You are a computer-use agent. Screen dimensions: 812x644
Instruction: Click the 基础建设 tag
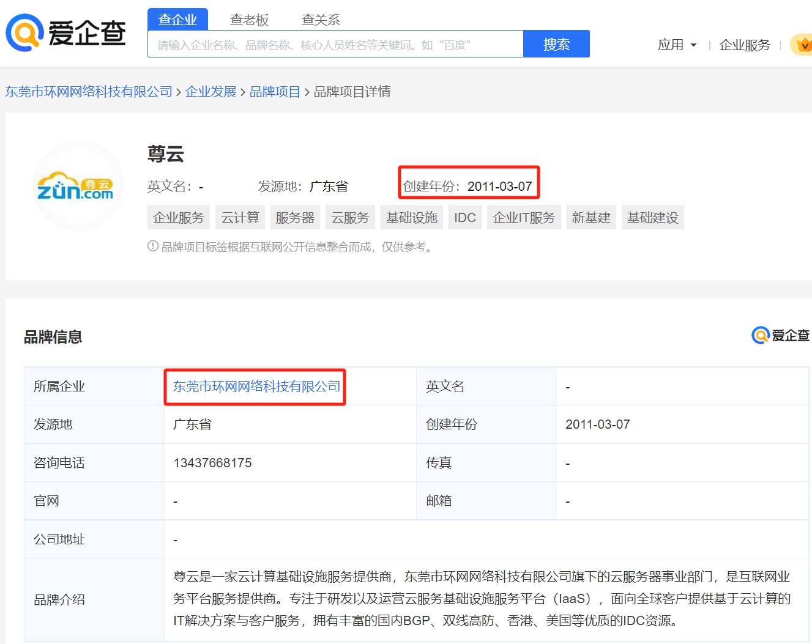tap(653, 217)
